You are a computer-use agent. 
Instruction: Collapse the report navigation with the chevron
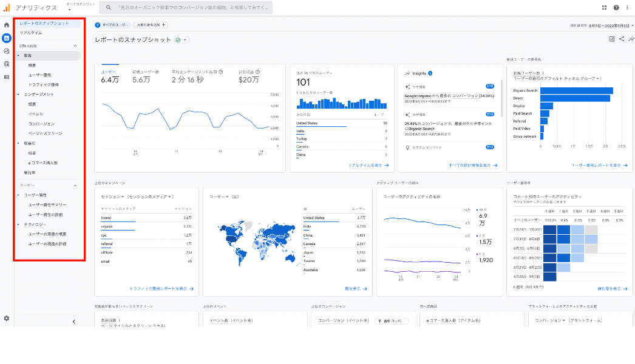point(73,322)
